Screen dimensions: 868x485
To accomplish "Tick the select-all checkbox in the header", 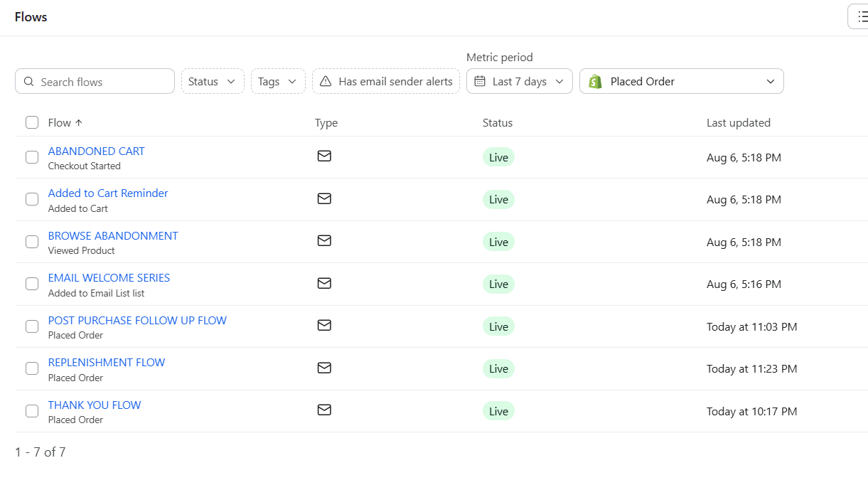I will (x=32, y=122).
